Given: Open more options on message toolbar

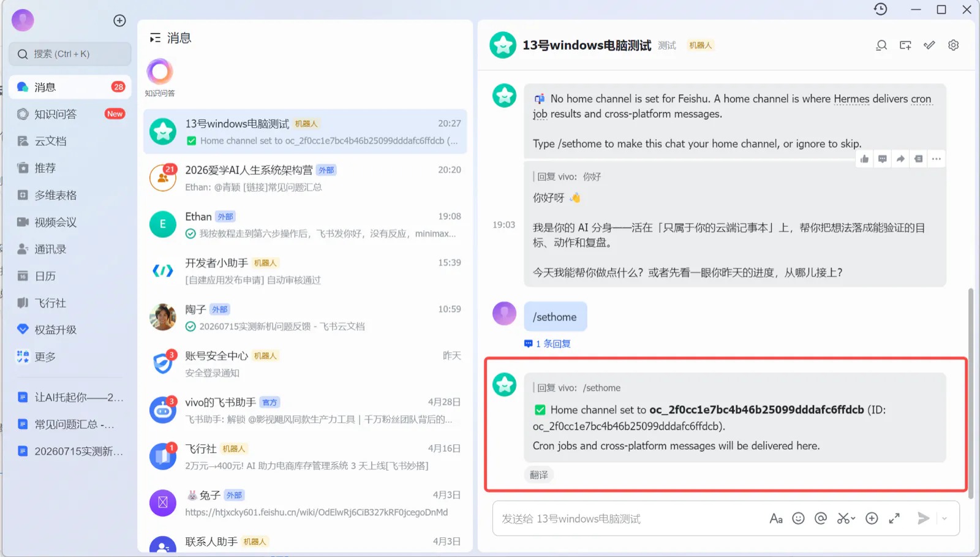Looking at the screenshot, I should pyautogui.click(x=937, y=159).
